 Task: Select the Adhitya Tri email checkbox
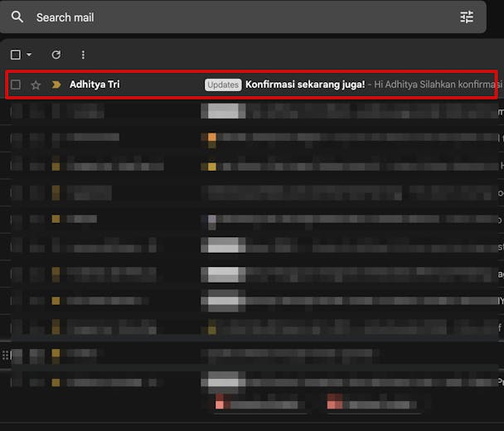[x=16, y=85]
